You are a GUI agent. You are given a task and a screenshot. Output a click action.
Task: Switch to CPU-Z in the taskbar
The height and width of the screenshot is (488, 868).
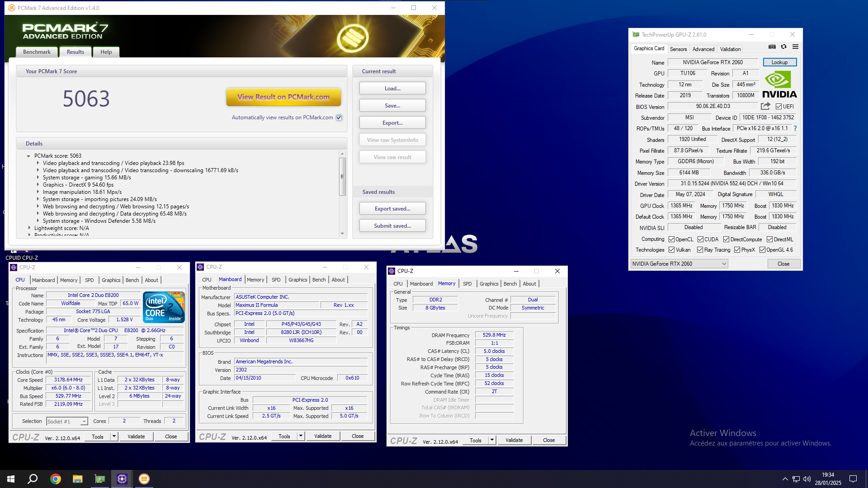(x=122, y=479)
